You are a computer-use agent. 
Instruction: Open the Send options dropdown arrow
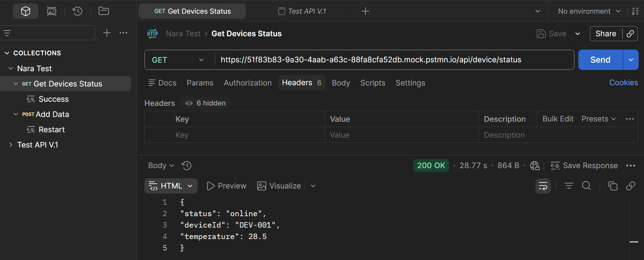tap(631, 60)
